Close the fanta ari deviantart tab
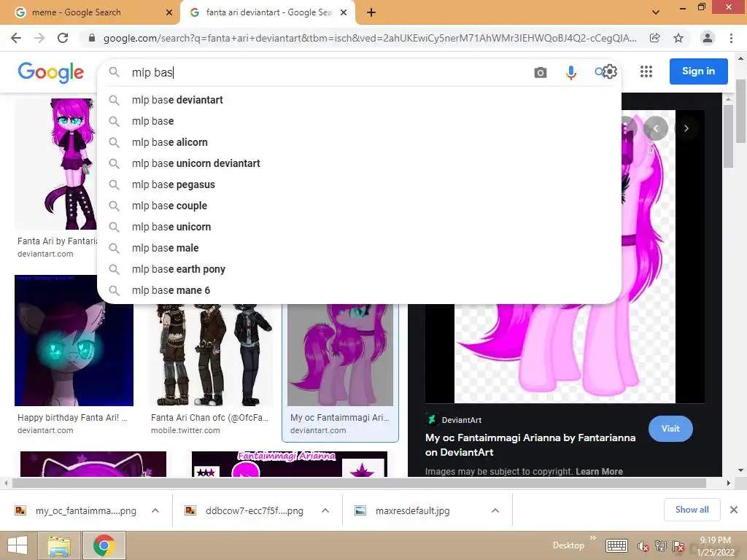 point(344,12)
